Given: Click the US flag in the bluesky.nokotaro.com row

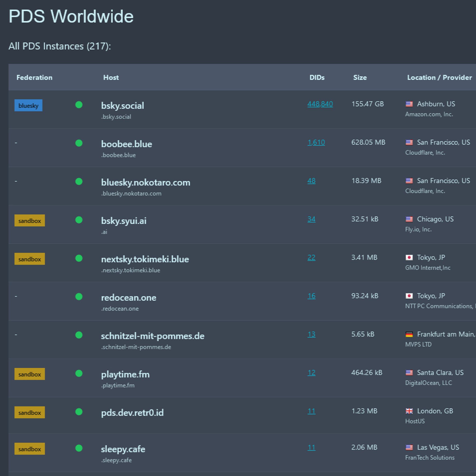Looking at the screenshot, I should pyautogui.click(x=409, y=181).
